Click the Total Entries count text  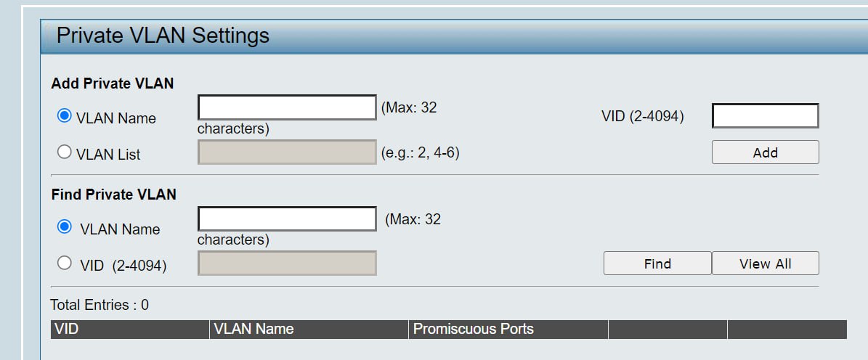(x=100, y=305)
